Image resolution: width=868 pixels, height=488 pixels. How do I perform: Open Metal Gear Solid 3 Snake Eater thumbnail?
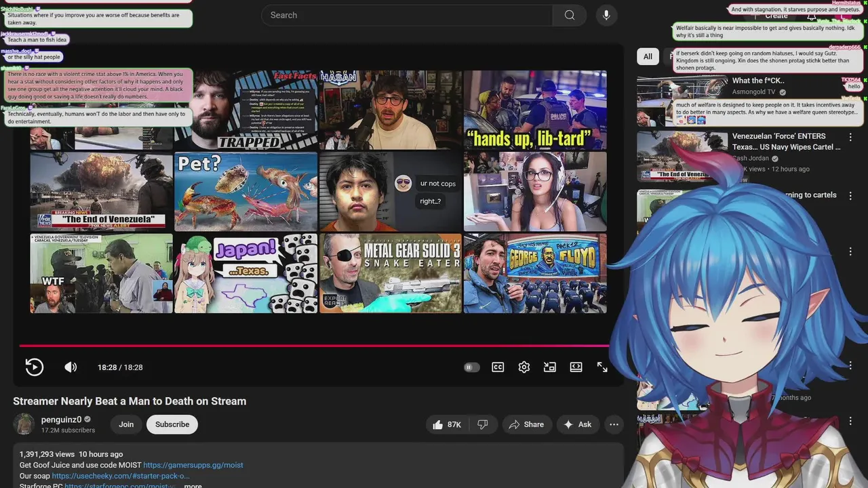(391, 273)
